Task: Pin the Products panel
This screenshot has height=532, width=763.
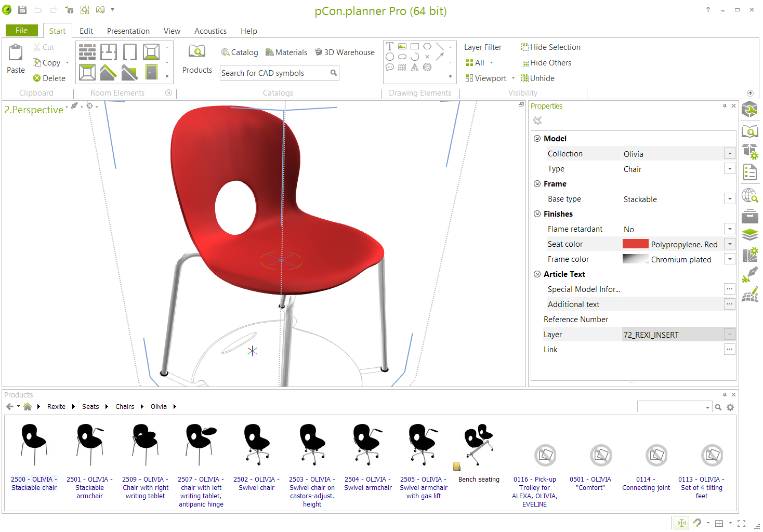Action: (725, 395)
